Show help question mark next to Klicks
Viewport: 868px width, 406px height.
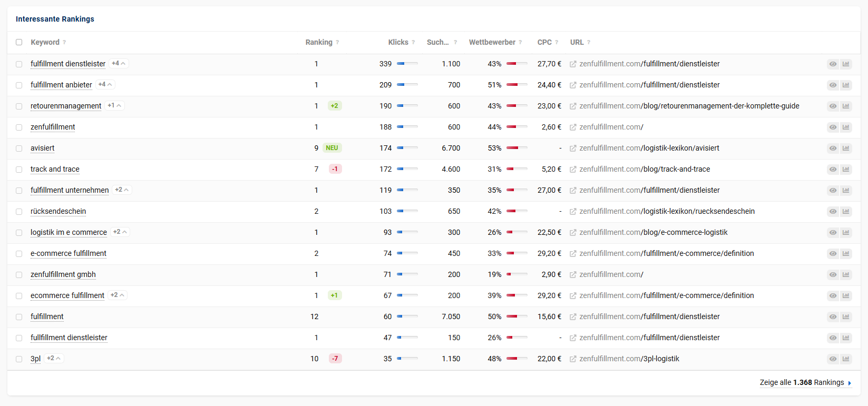coord(413,43)
